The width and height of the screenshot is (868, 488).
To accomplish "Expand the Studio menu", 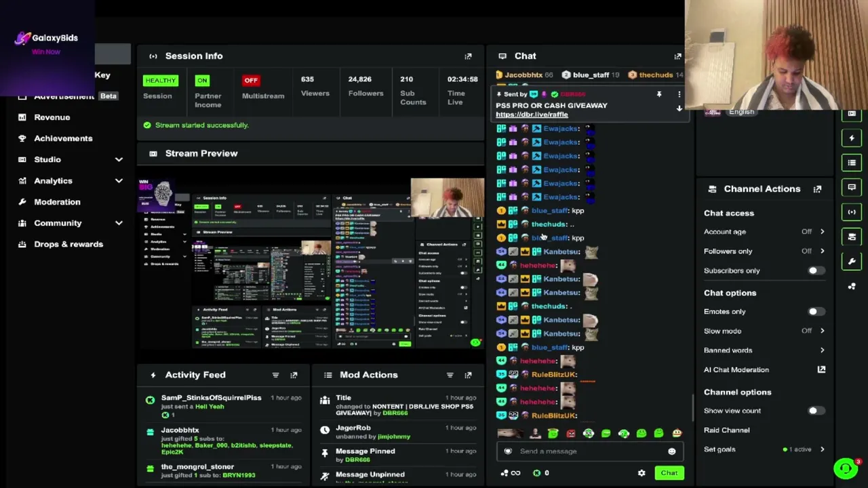I will pos(119,159).
